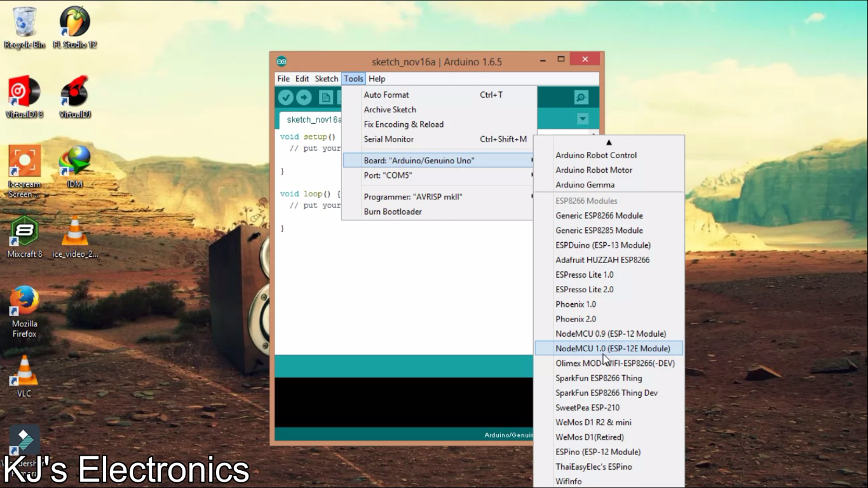The width and height of the screenshot is (868, 488).
Task: Open VirtualDJ 8 desktop shortcut
Action: (24, 97)
